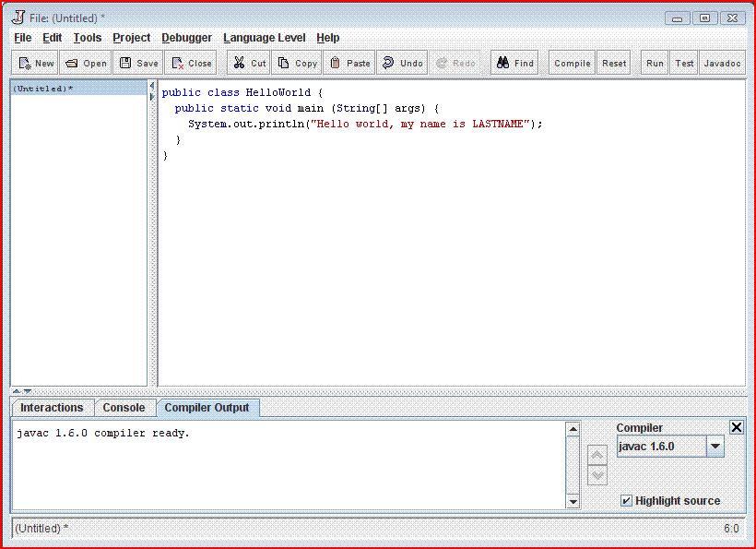
Task: Cut selected text using the Cut button
Action: [249, 63]
